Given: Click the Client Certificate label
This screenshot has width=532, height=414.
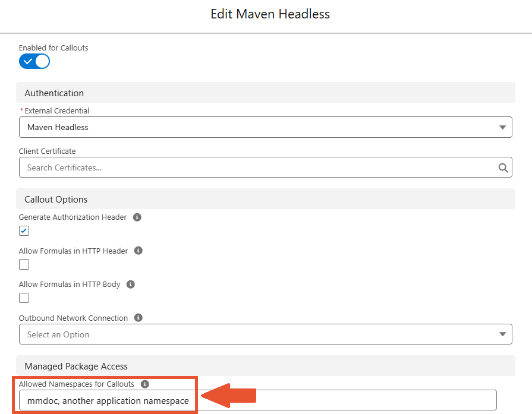Looking at the screenshot, I should click(47, 151).
